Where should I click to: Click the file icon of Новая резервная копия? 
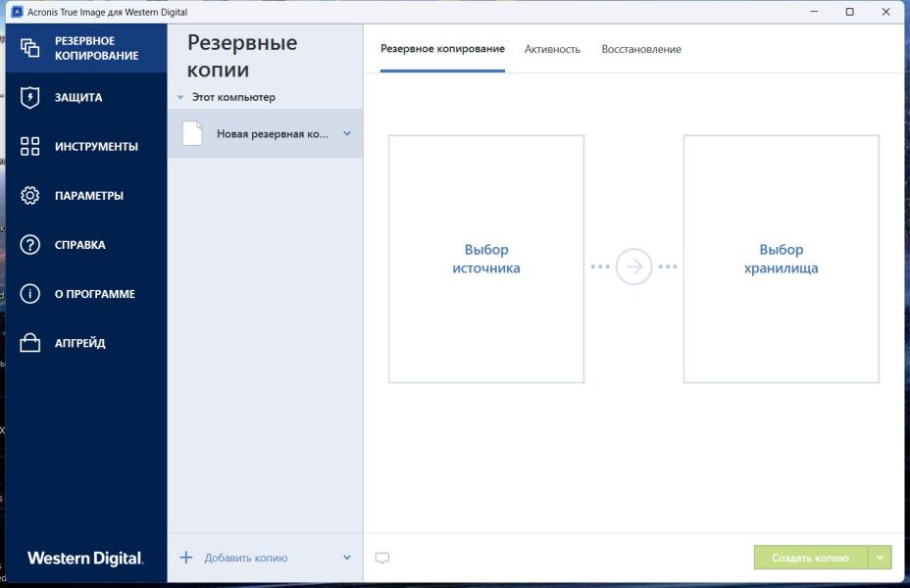click(x=192, y=133)
